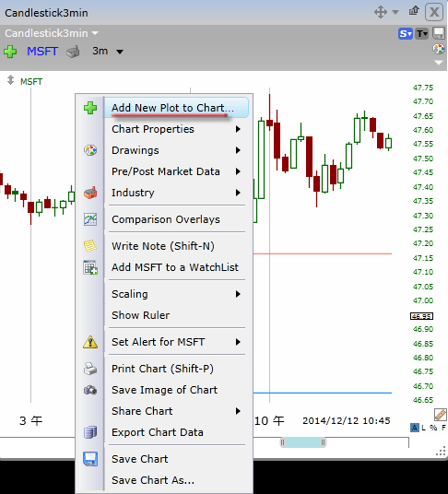Image resolution: width=448 pixels, height=494 pixels.
Task: Click the camera icon for Save Image of Chart
Action: coord(90,390)
